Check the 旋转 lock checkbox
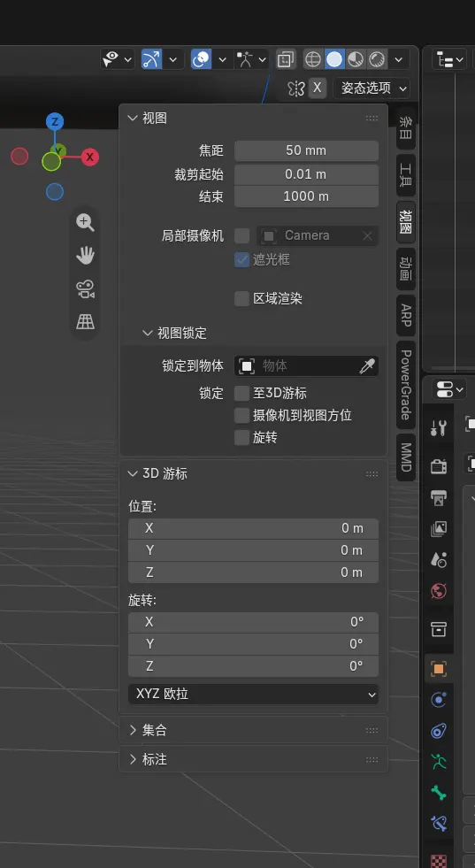Screen dimensions: 475x868 [242, 438]
